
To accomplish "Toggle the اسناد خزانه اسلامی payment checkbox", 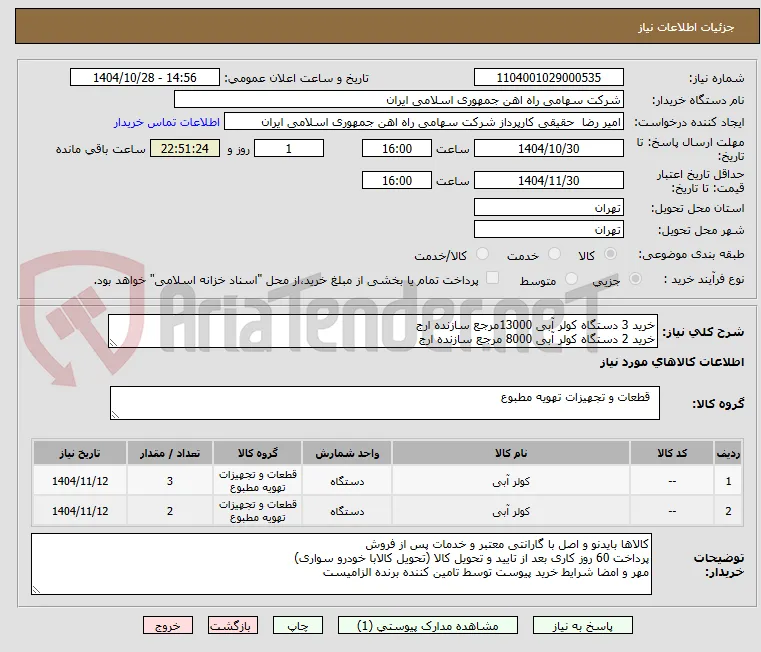I will coord(492,278).
